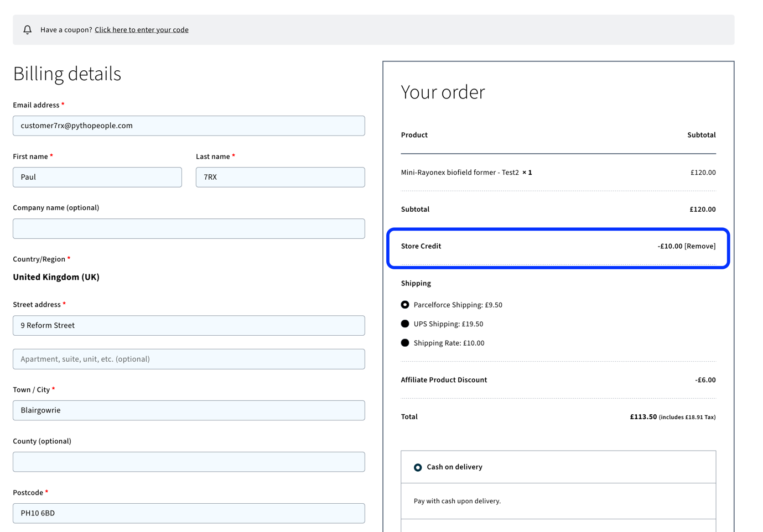The image size is (763, 532).
Task: Click the order Total amount £113.50
Action: 643,417
